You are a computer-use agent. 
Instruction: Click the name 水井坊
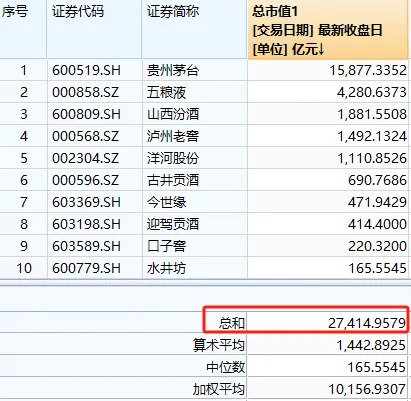click(x=166, y=268)
